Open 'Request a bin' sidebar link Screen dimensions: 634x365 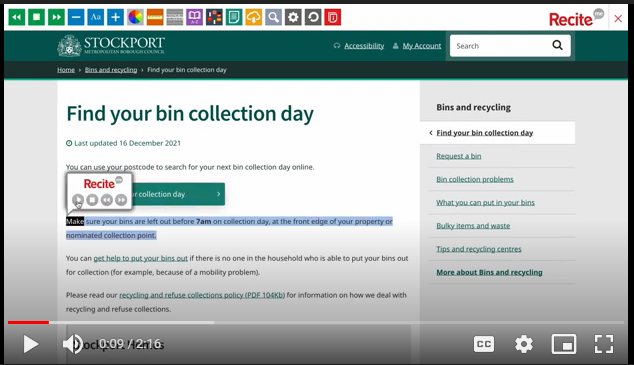click(459, 156)
